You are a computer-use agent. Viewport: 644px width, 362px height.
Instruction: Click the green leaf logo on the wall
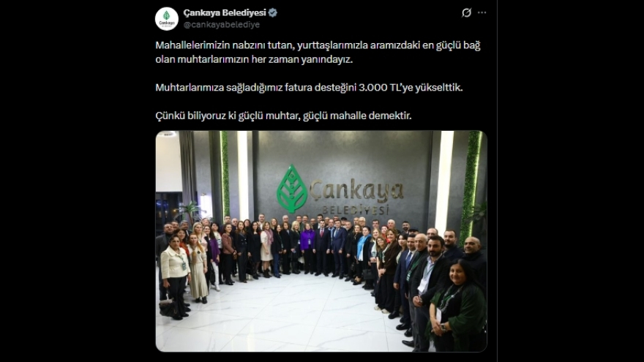291,189
